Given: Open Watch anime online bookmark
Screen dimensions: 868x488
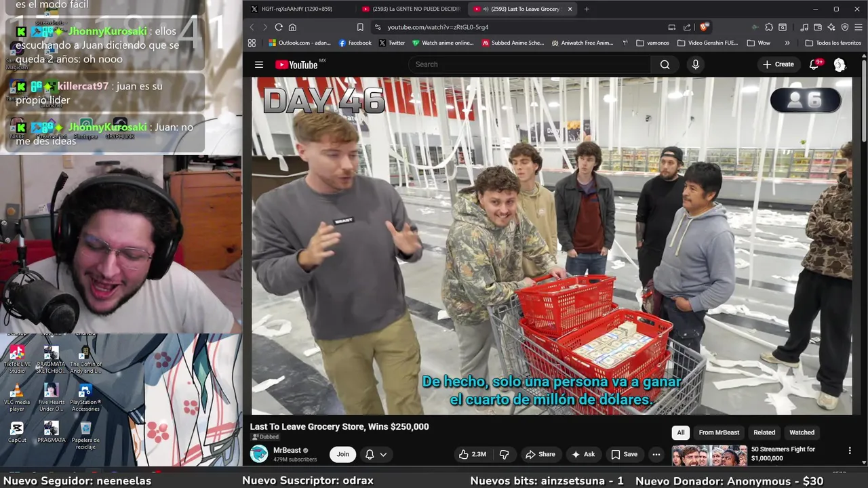Looking at the screenshot, I should pos(443,43).
